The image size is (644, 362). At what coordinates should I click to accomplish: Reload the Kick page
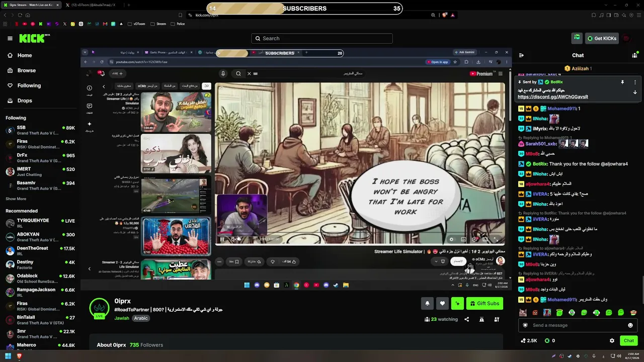(20, 15)
